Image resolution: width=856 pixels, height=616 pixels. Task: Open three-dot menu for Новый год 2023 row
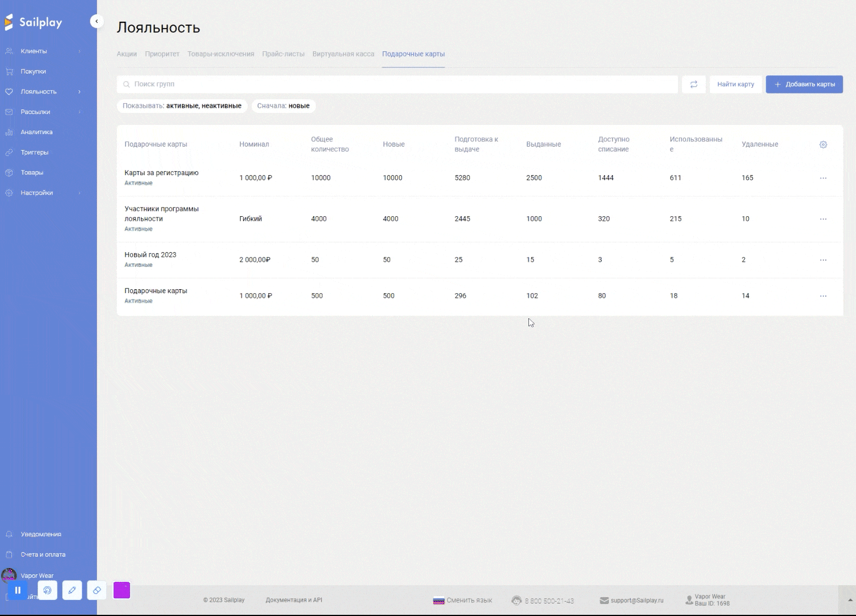(823, 260)
